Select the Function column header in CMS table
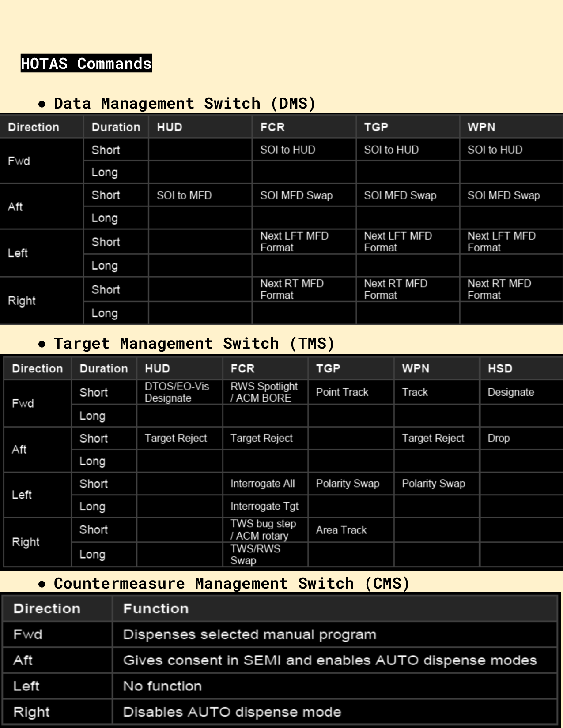Image resolution: width=563 pixels, height=728 pixels. click(155, 608)
